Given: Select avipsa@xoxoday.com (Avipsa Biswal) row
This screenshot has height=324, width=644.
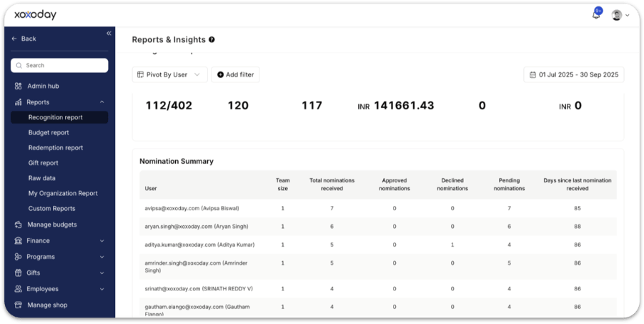Looking at the screenshot, I should [x=378, y=208].
